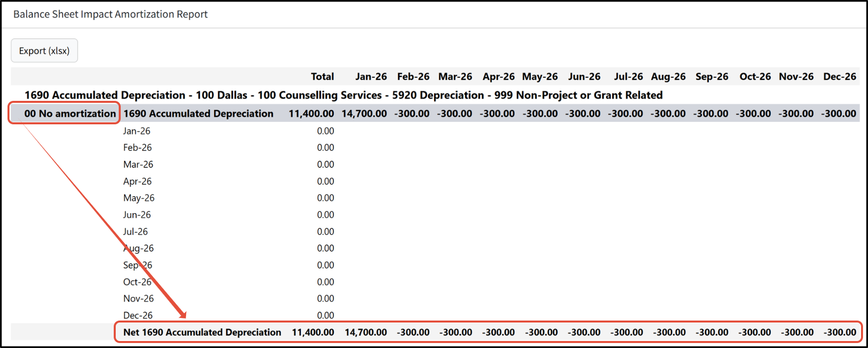This screenshot has width=868, height=348.
Task: Click 11,400.00 in the Net 1690 row
Action: (313, 332)
